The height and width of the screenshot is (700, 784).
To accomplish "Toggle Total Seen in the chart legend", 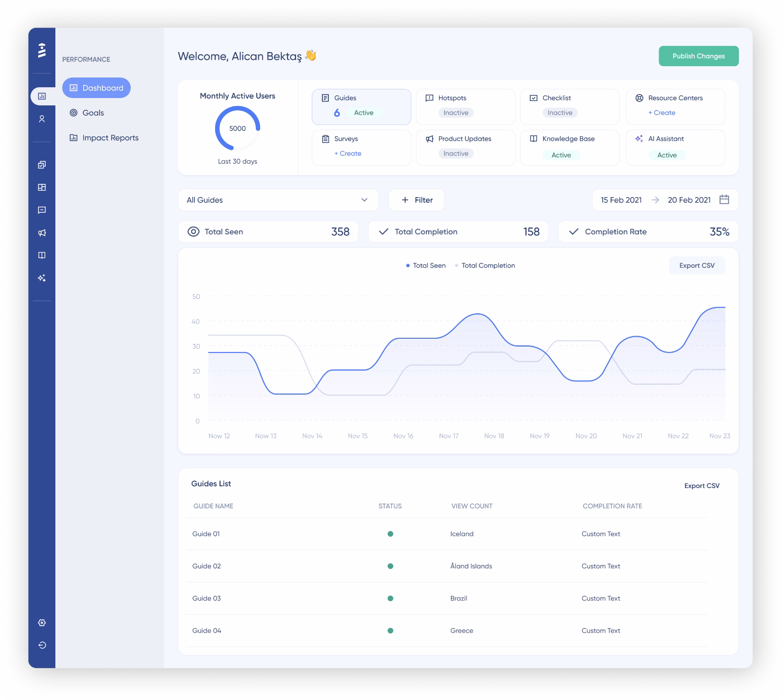I will tap(425, 265).
